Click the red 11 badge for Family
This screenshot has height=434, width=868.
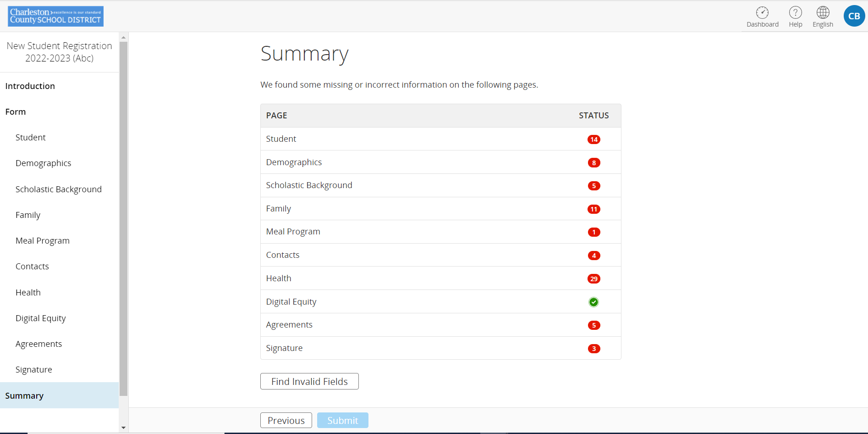(x=593, y=209)
